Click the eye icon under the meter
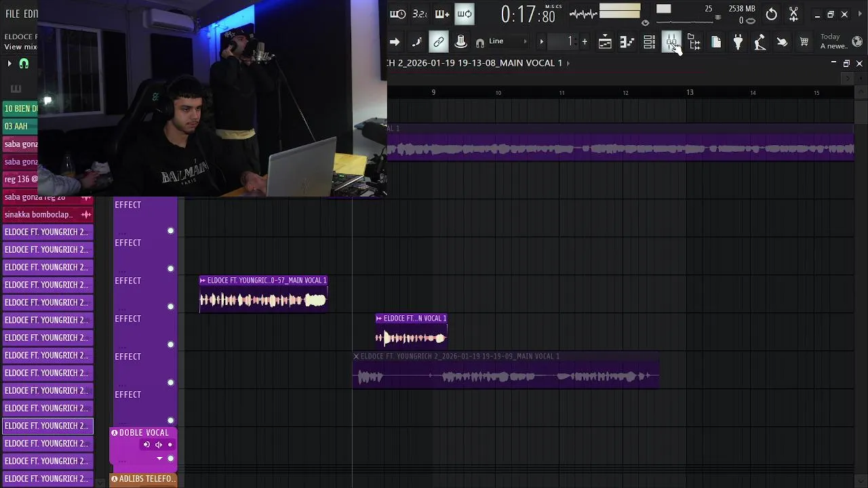Screen dimensions: 868x488 645,22
